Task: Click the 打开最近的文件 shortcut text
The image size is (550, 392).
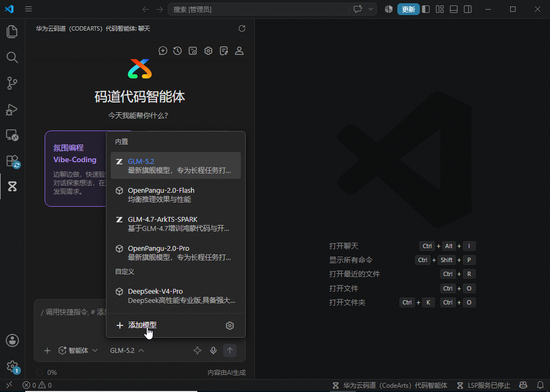Action: [x=355, y=274]
